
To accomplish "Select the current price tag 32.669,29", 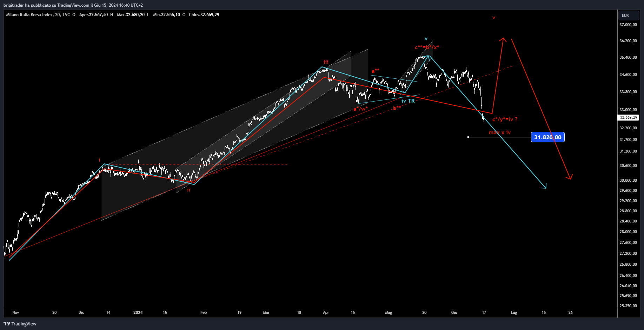I will [x=628, y=118].
